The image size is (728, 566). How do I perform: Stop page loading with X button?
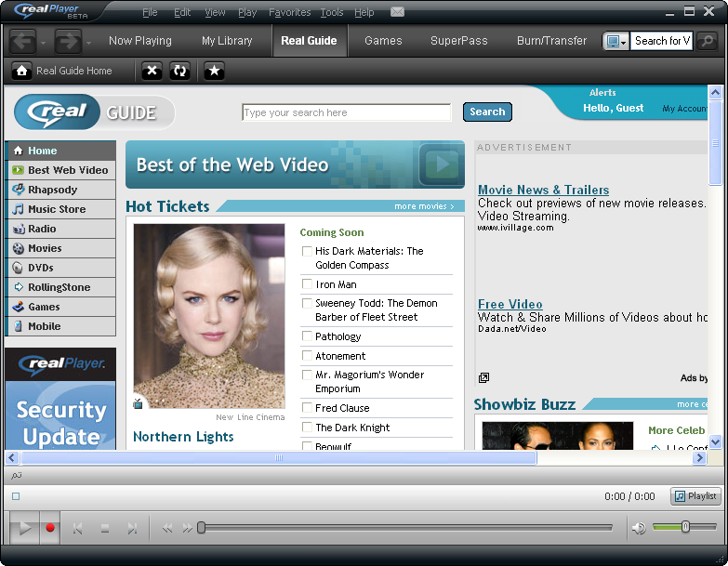click(x=152, y=71)
